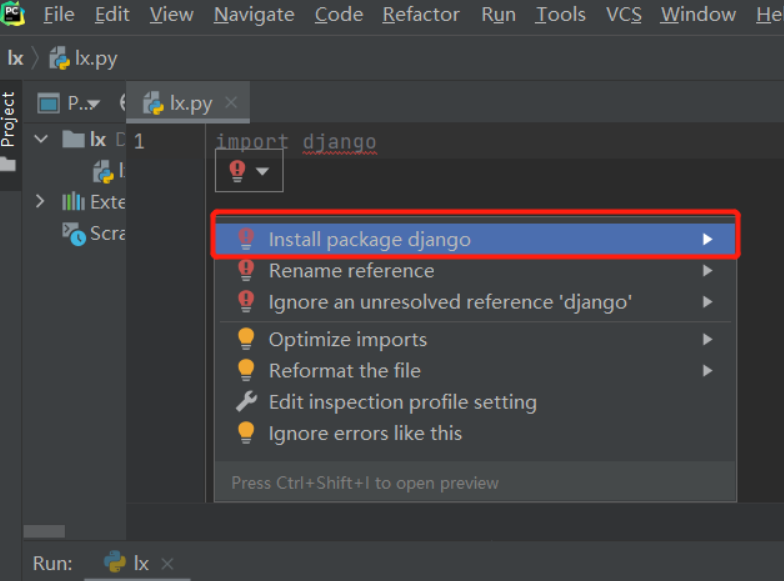Click the lx.py breadcrumb file
The width and height of the screenshot is (784, 581).
click(x=84, y=58)
